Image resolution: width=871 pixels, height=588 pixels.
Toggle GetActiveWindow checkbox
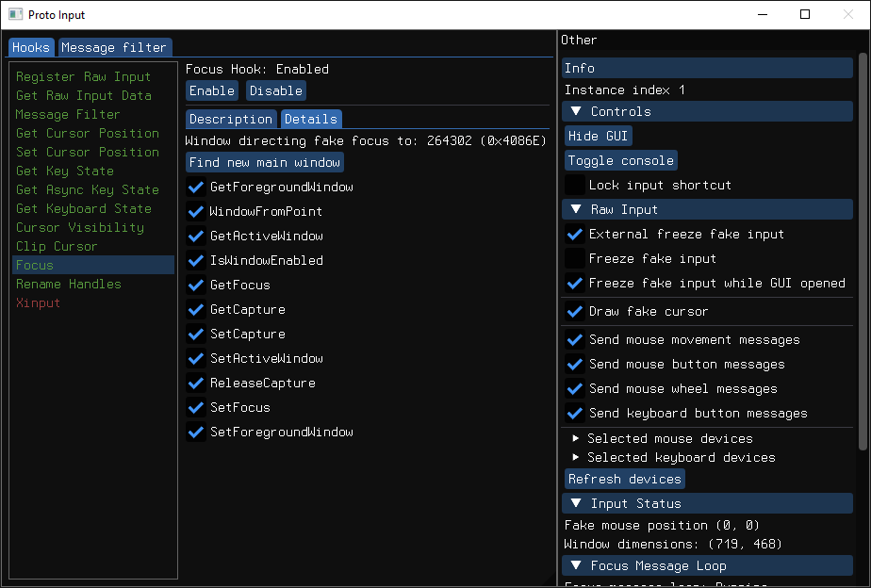(195, 236)
